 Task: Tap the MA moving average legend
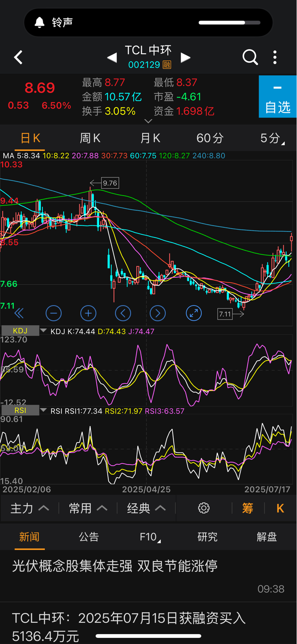click(114, 155)
